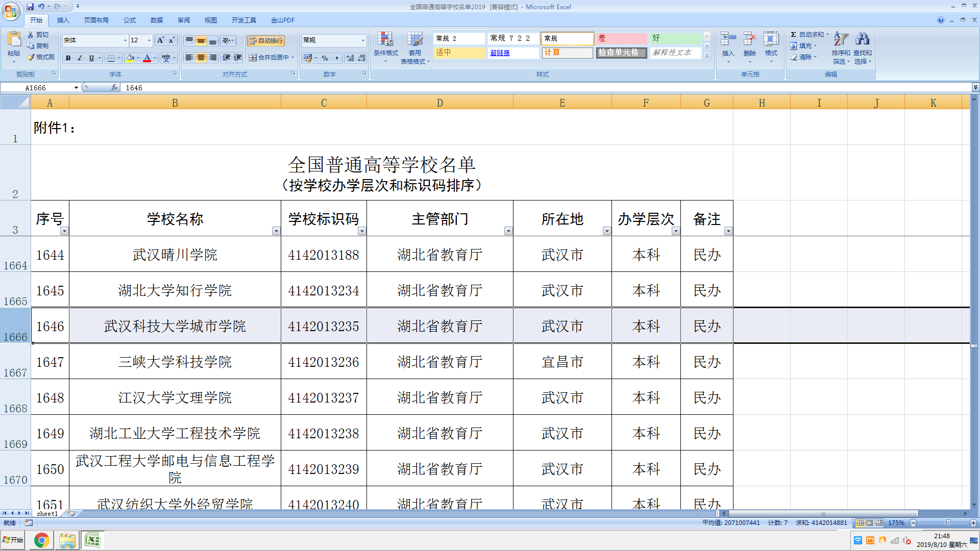Toggle bottom vertical alignment
The height and width of the screenshot is (551, 980).
pyautogui.click(x=213, y=40)
